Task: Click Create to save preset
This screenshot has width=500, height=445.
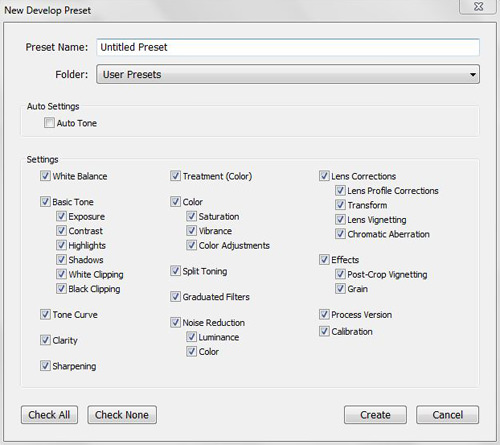Action: tap(375, 415)
